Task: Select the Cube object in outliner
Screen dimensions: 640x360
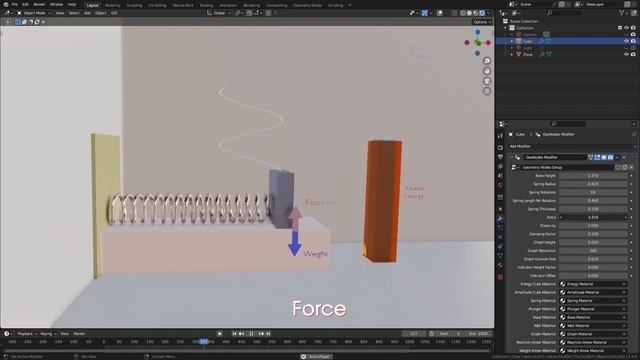Action: (528, 41)
